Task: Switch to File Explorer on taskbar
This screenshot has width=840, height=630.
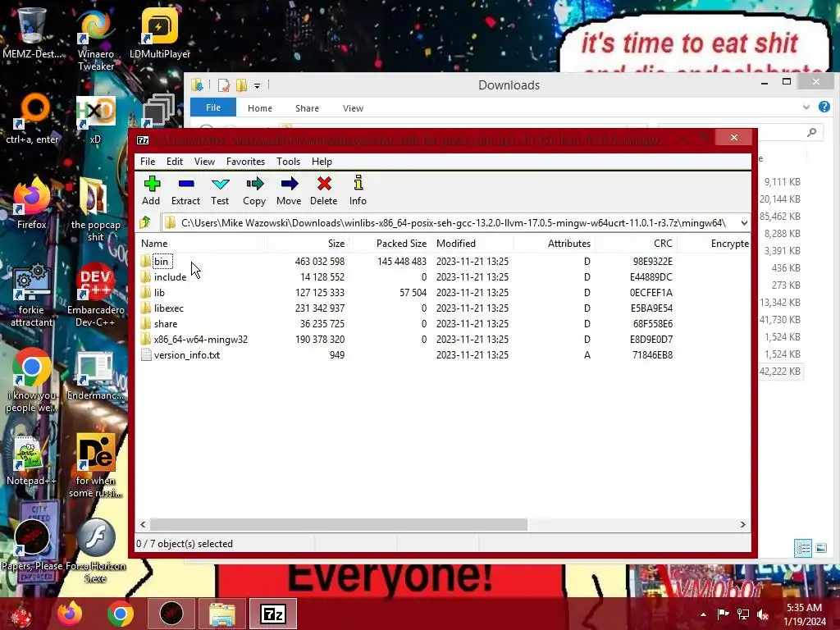Action: 221,614
